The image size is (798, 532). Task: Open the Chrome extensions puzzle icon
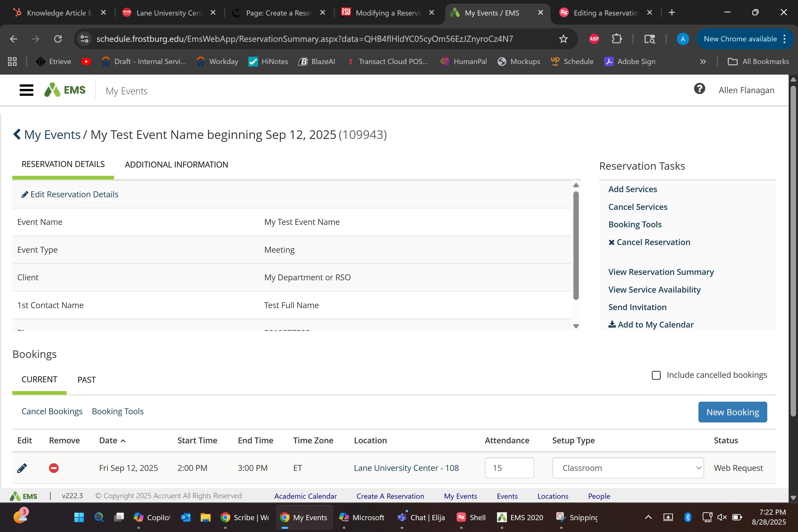(616, 39)
